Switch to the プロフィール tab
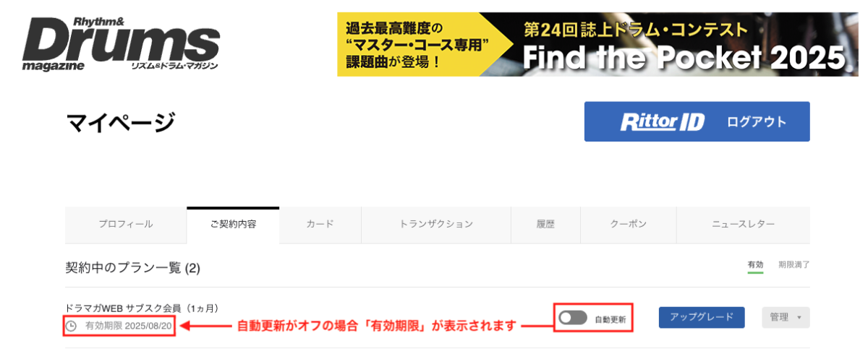The width and height of the screenshot is (868, 359). 126,225
